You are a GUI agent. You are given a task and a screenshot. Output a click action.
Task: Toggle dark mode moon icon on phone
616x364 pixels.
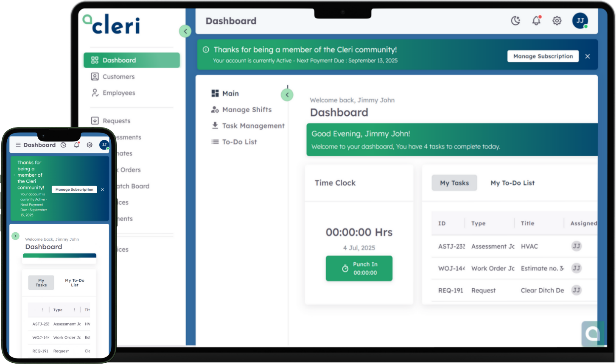[x=63, y=145]
